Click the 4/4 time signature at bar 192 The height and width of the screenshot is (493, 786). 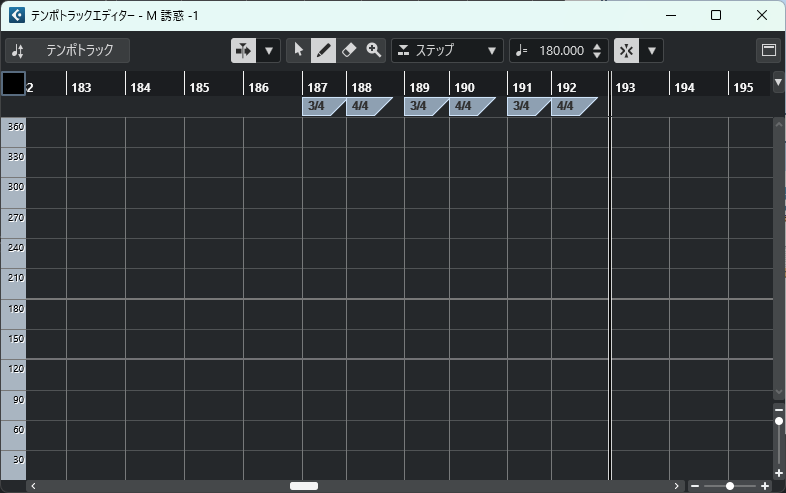click(565, 106)
